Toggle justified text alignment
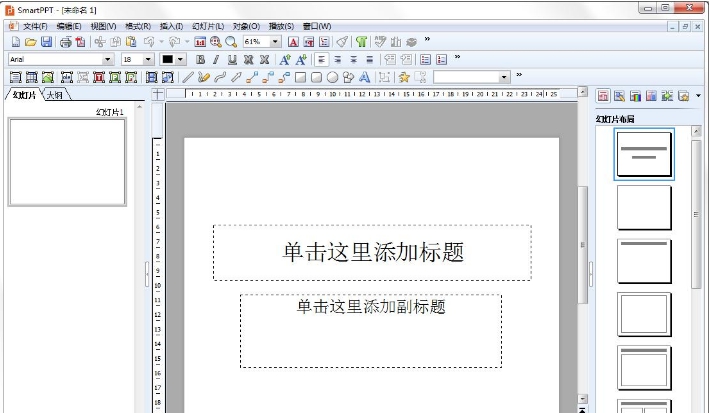This screenshot has height=413, width=710. pos(369,59)
